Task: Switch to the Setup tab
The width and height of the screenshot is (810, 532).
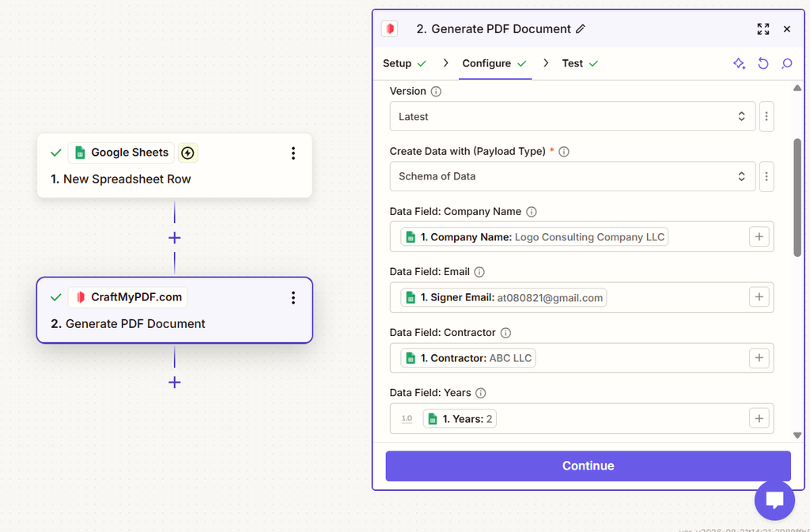Action: (x=404, y=63)
